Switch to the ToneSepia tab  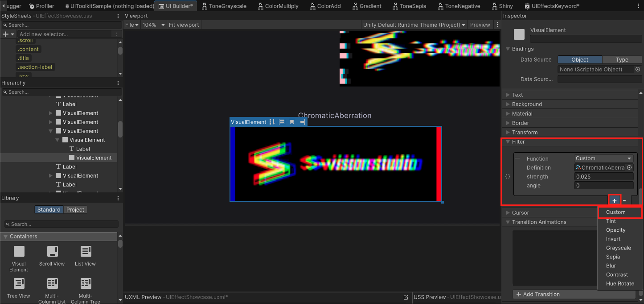pyautogui.click(x=409, y=6)
